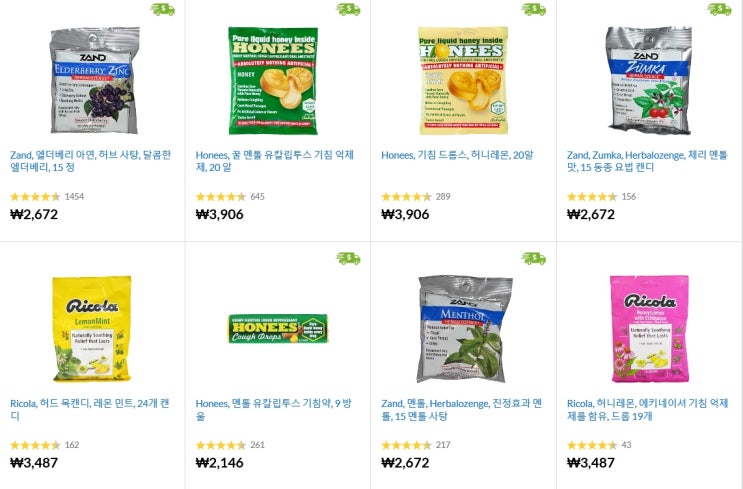
Task: Open Ricola 레몬 민트 24개 title link
Action: tap(90, 410)
